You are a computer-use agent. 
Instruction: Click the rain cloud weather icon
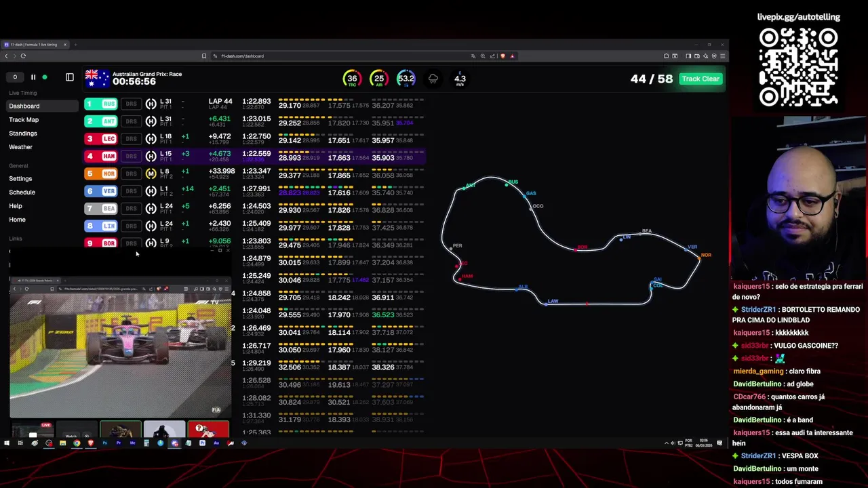[x=433, y=79]
